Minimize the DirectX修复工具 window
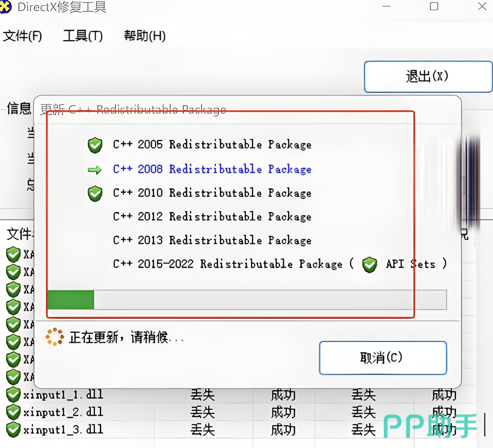493x448 pixels. pyautogui.click(x=386, y=6)
